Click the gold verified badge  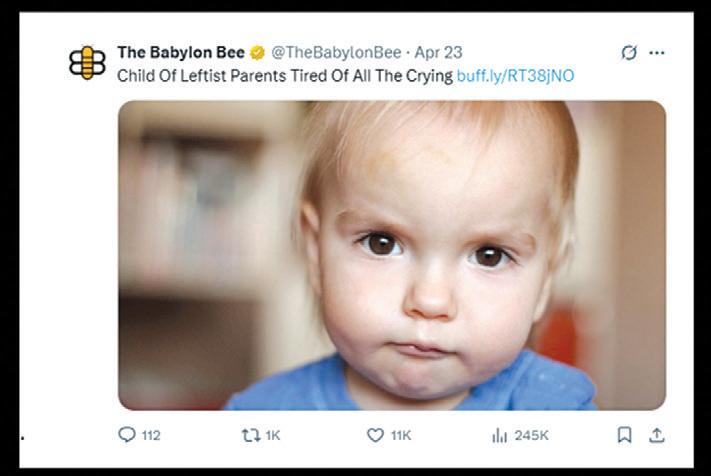coord(257,53)
